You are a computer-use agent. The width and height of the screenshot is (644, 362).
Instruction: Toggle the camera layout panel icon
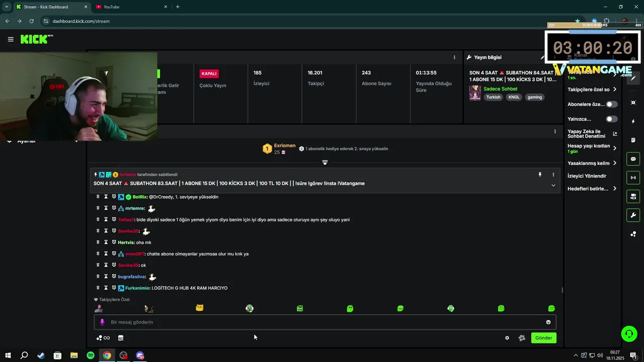pos(633,196)
